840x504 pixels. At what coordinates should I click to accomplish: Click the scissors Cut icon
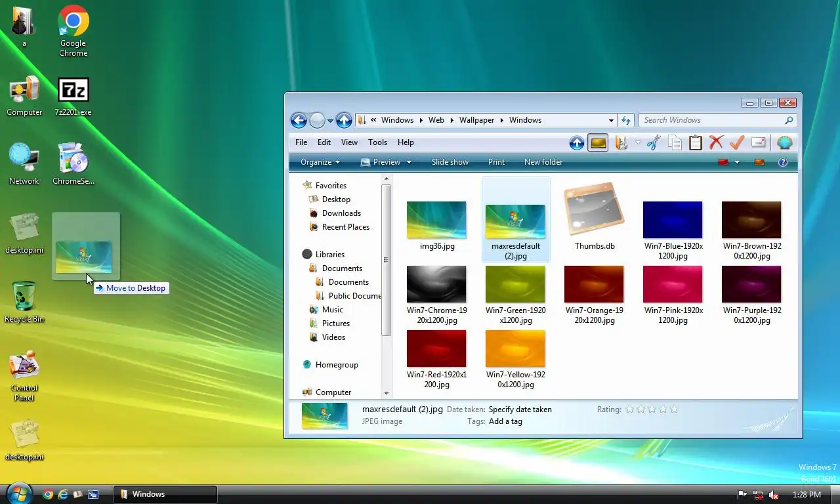pyautogui.click(x=653, y=142)
